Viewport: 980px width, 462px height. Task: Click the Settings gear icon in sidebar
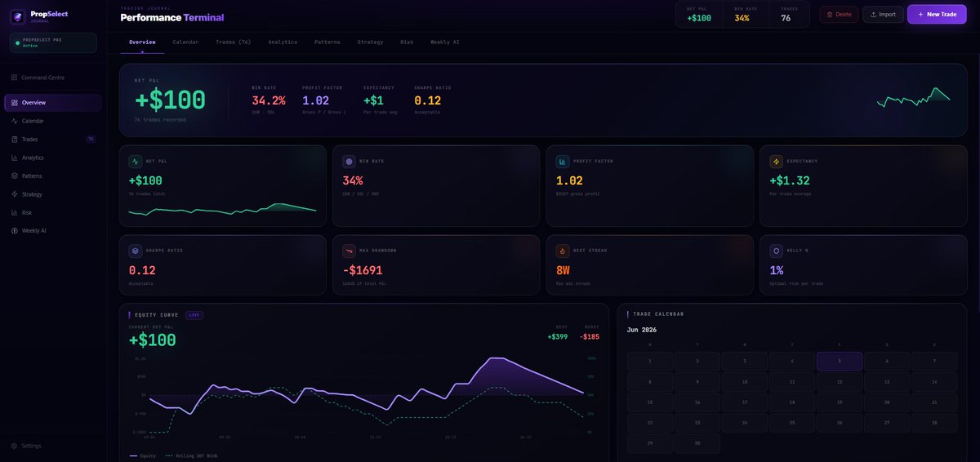click(15, 446)
